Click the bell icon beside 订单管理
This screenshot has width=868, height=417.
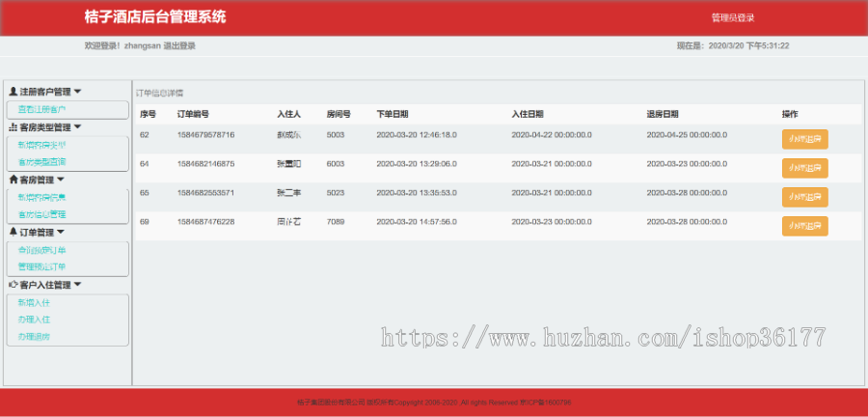coord(14,232)
